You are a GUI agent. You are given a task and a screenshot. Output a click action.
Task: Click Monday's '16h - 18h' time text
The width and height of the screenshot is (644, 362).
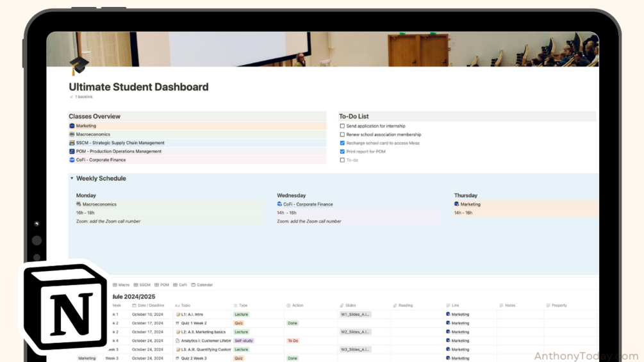pos(85,213)
